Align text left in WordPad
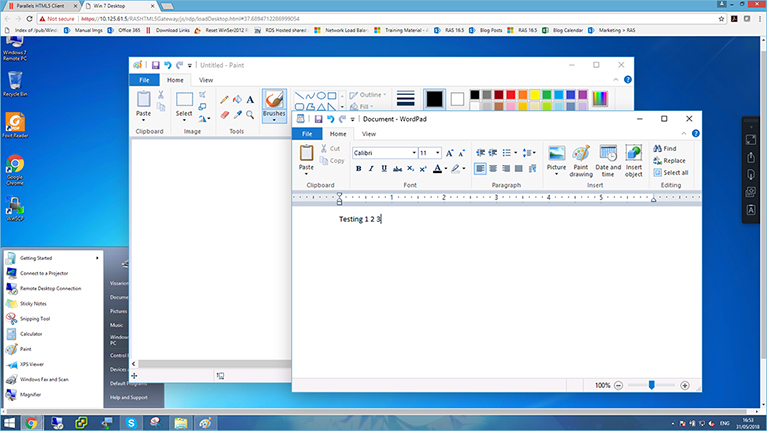The height and width of the screenshot is (431, 767). pyautogui.click(x=480, y=169)
